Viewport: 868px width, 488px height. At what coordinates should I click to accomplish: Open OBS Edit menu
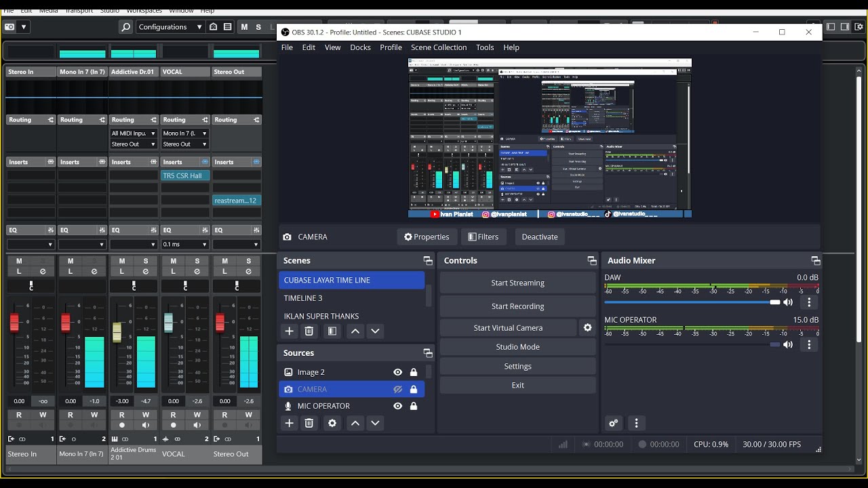309,47
